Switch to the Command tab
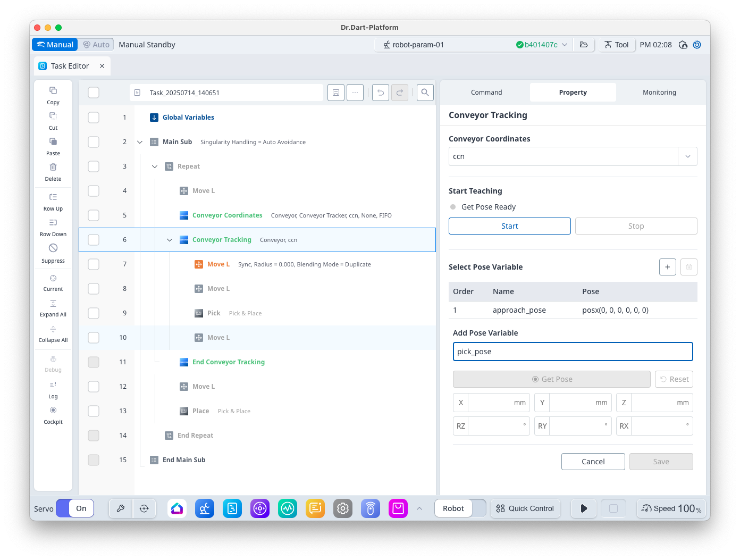 point(486,92)
